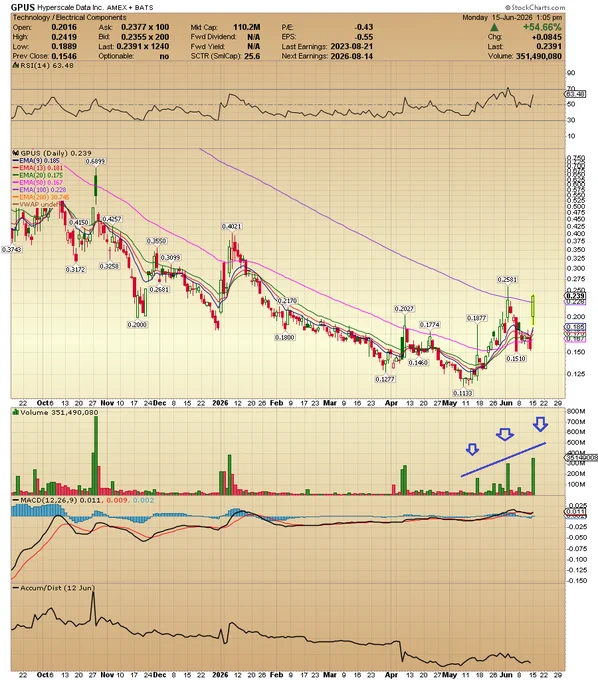Screen dimensions: 598x680
Task: Click the EMA(20) 0.175 legend entry
Action: click(40, 175)
